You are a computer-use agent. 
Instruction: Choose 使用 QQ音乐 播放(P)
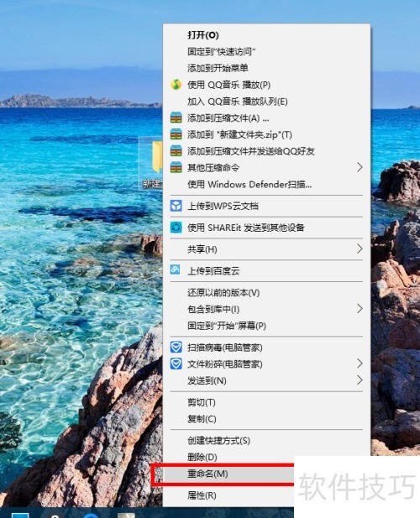tap(266, 85)
